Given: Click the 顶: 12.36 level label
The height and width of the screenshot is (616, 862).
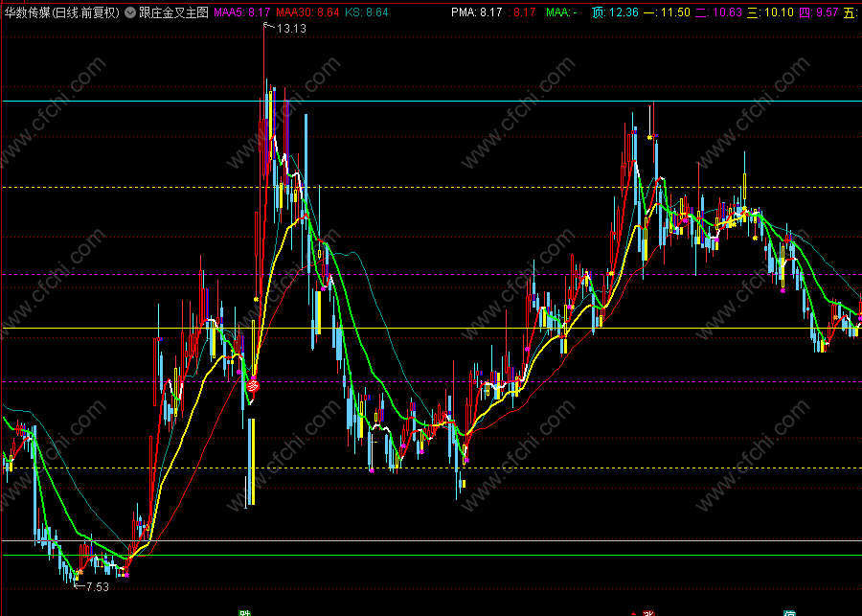Looking at the screenshot, I should 615,12.
